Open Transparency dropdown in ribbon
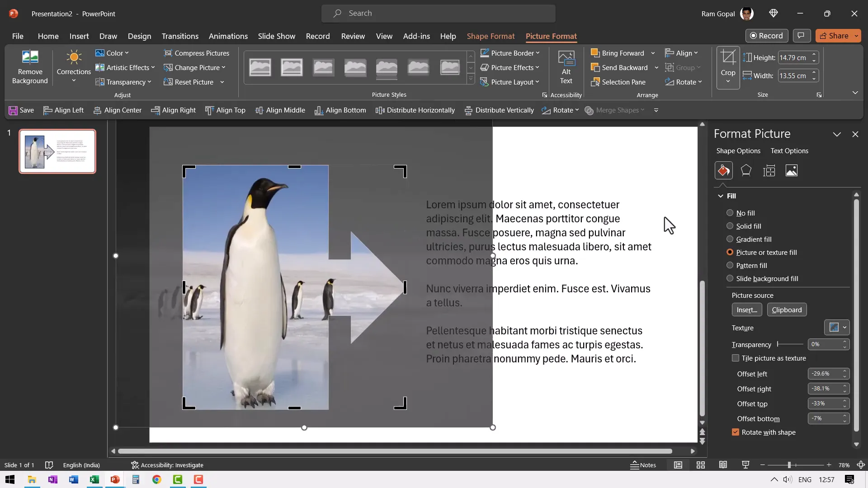Image resolution: width=868 pixels, height=488 pixels. (123, 82)
